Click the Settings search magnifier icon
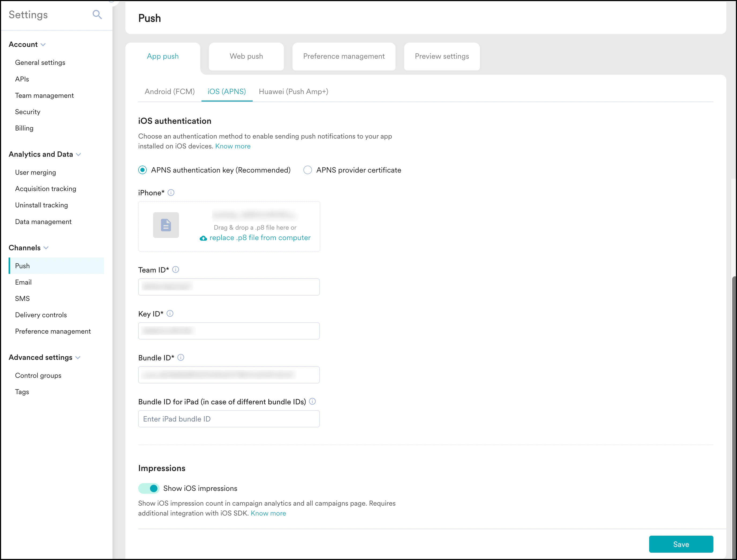Screen dimensions: 737x560 click(x=97, y=15)
